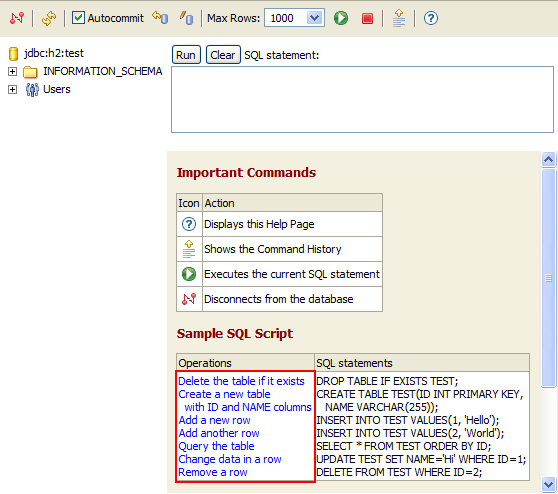This screenshot has height=494, width=558.
Task: Select the jdbc:h2:test tree label
Action: [54, 53]
